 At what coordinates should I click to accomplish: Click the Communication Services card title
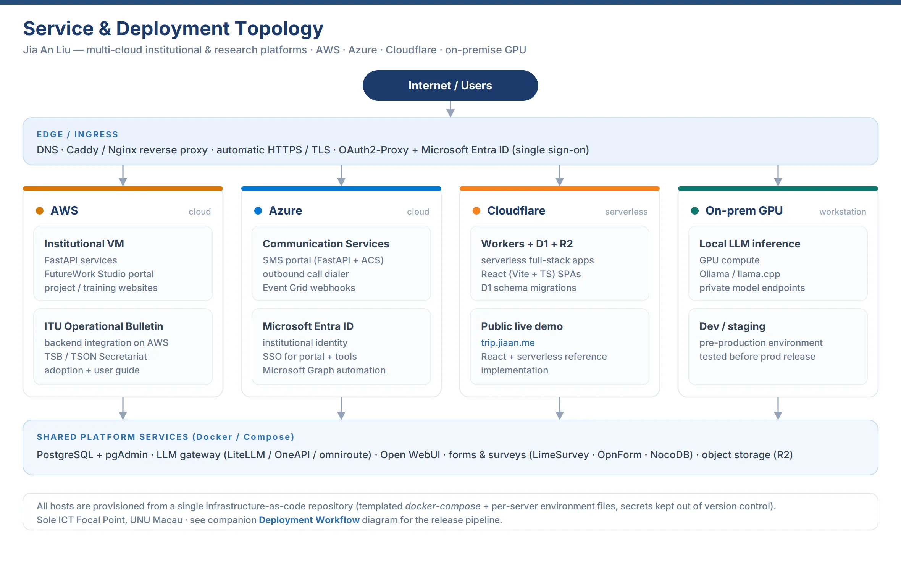pyautogui.click(x=326, y=244)
